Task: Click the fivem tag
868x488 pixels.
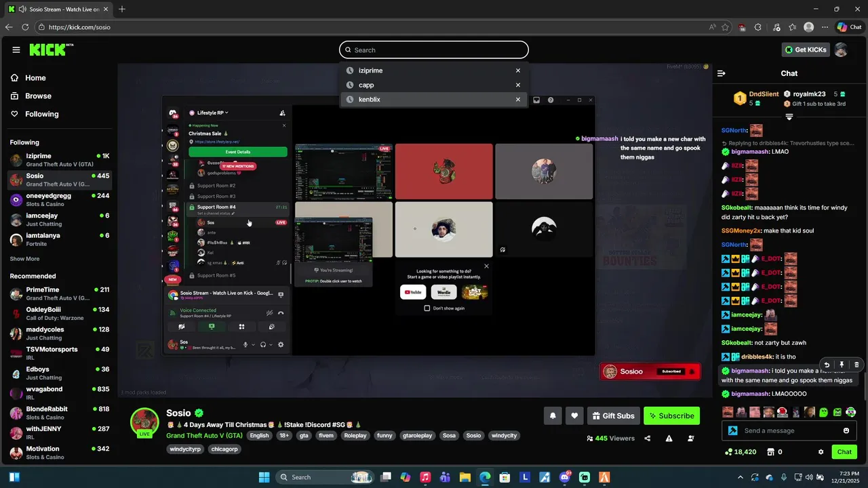Action: point(326,436)
